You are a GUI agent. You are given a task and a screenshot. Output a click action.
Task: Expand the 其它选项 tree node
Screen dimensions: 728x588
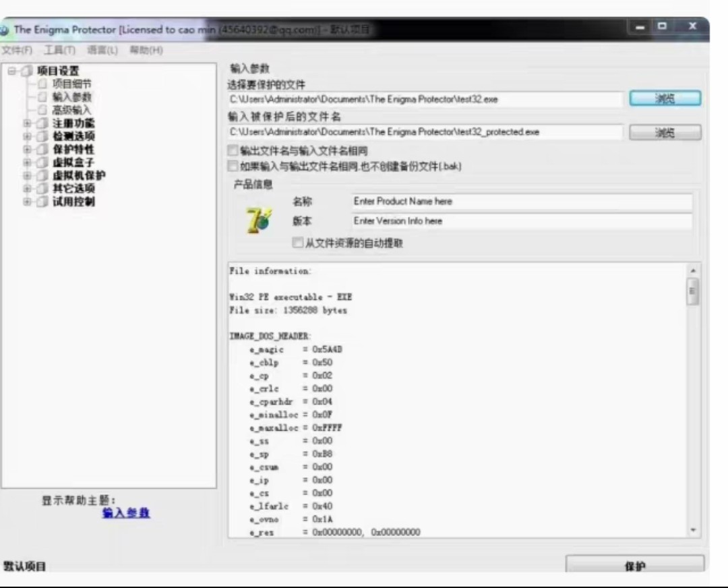(27, 188)
